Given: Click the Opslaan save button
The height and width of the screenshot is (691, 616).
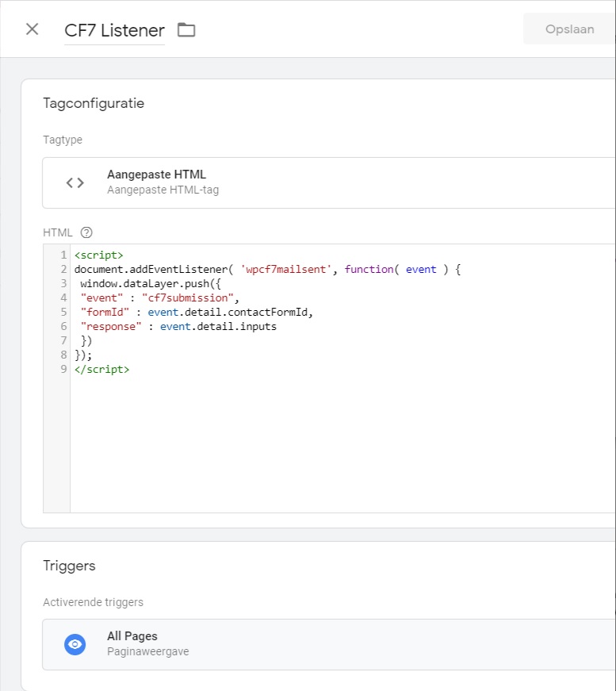Looking at the screenshot, I should click(569, 29).
